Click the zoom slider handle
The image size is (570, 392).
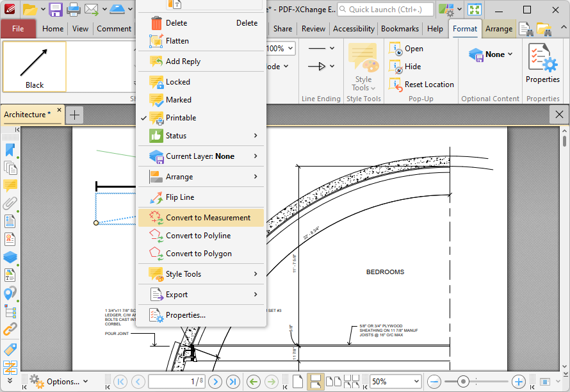click(463, 382)
